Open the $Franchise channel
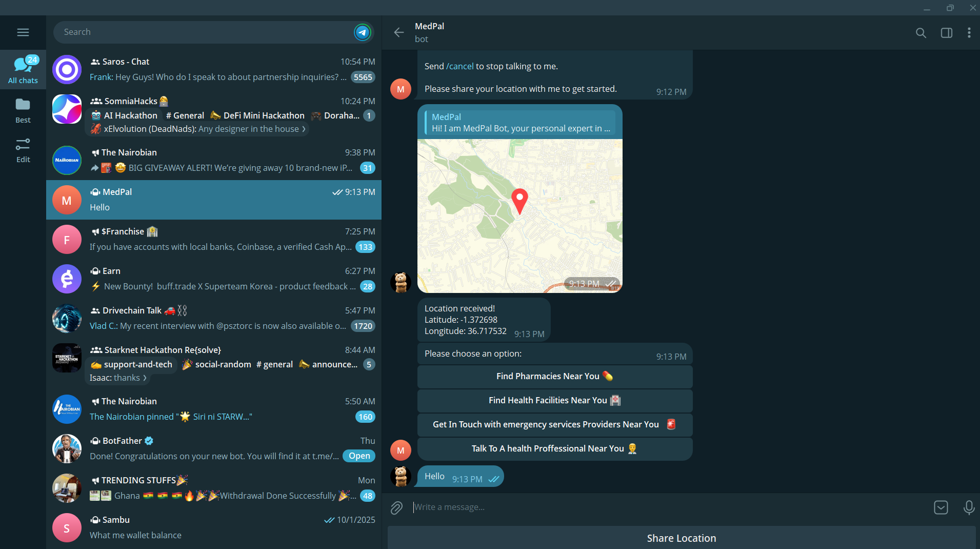The image size is (980, 549). (x=214, y=239)
